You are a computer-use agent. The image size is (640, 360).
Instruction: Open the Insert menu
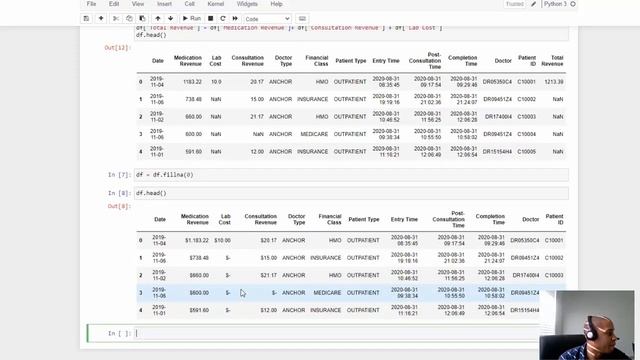tap(164, 4)
